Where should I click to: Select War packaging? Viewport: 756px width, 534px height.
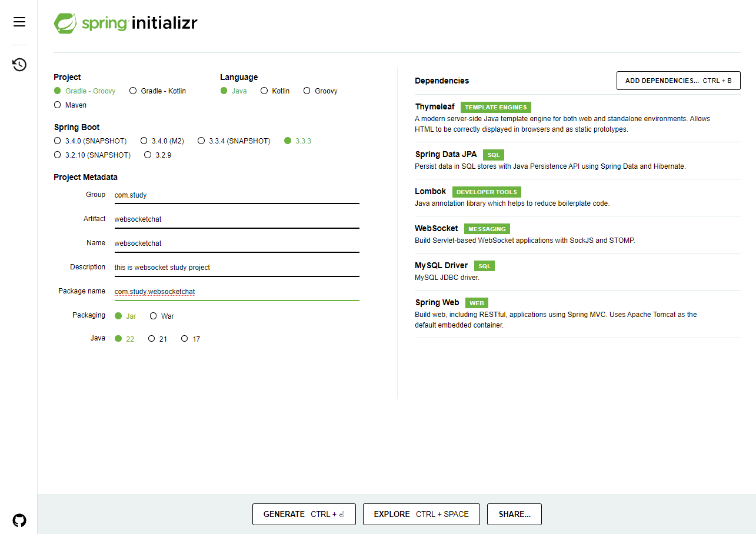[x=162, y=316]
